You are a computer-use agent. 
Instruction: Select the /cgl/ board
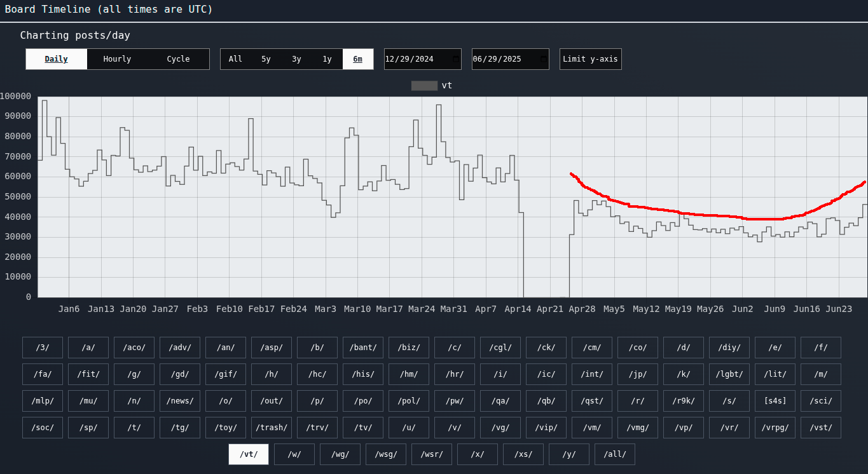click(x=500, y=348)
